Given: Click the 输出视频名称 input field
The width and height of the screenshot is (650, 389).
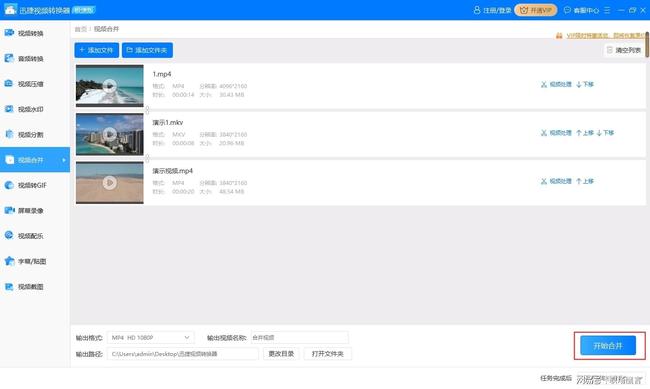Looking at the screenshot, I should (x=300, y=338).
